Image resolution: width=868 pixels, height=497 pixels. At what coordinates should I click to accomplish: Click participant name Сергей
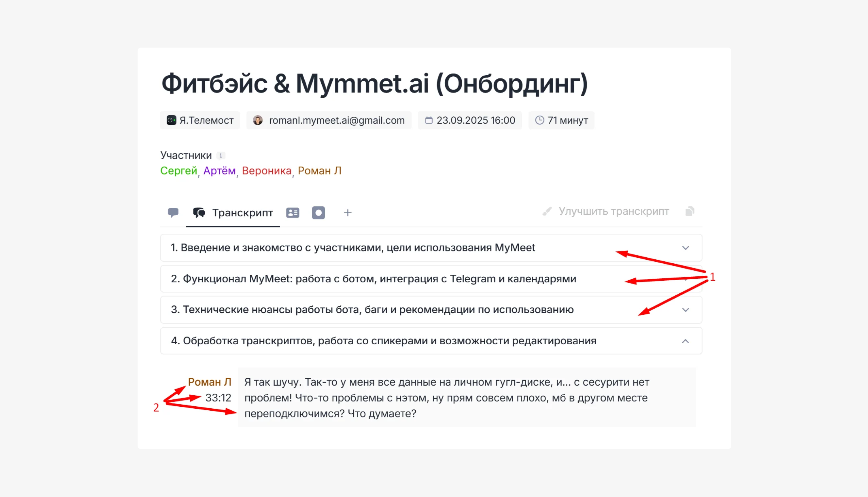tap(178, 170)
